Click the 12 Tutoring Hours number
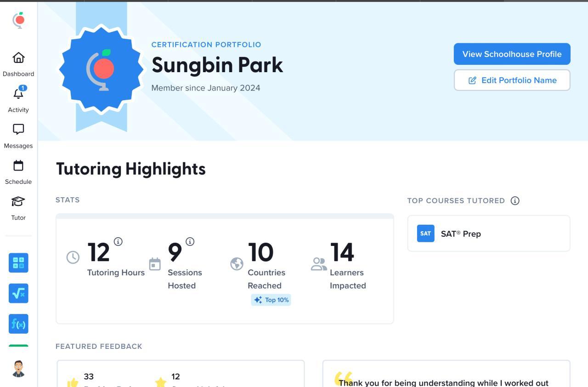Image resolution: width=588 pixels, height=387 pixels. point(99,252)
